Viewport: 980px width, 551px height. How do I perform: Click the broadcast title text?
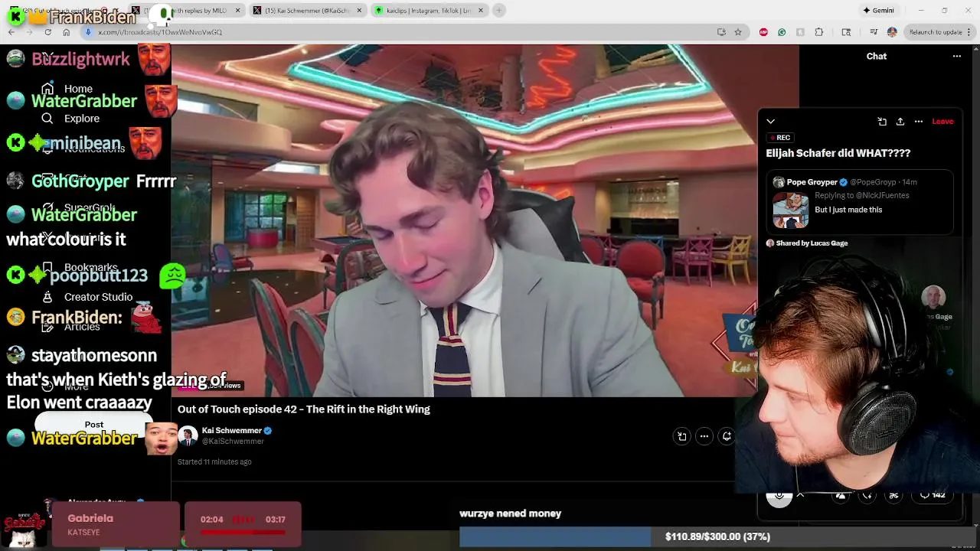304,409
